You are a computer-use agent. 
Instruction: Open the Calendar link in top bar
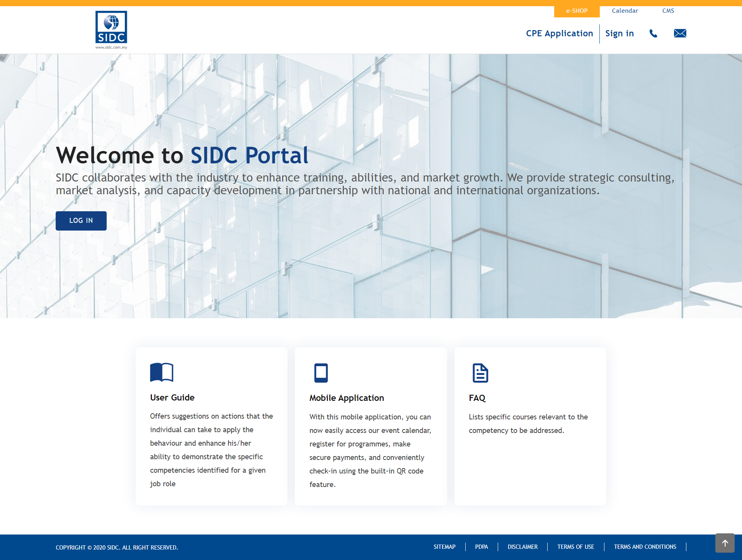[x=625, y=11]
